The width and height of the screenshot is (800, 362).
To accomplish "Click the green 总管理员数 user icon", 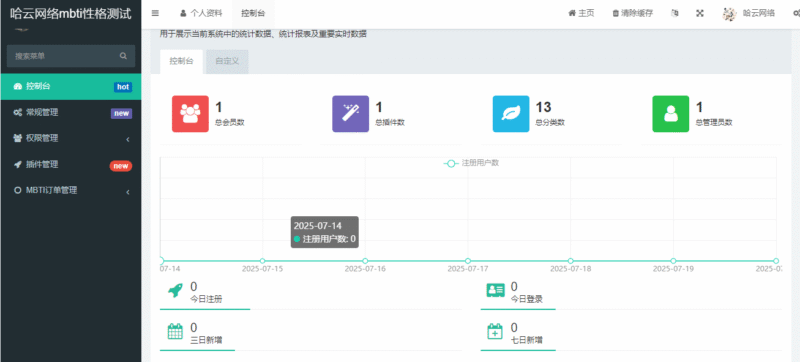I will pos(671,114).
